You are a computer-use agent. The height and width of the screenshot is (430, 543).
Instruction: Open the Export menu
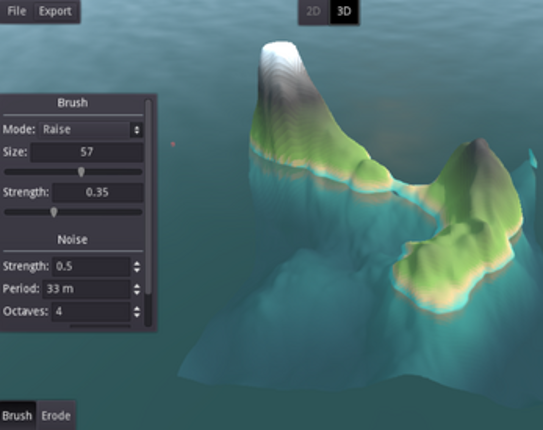tap(55, 11)
